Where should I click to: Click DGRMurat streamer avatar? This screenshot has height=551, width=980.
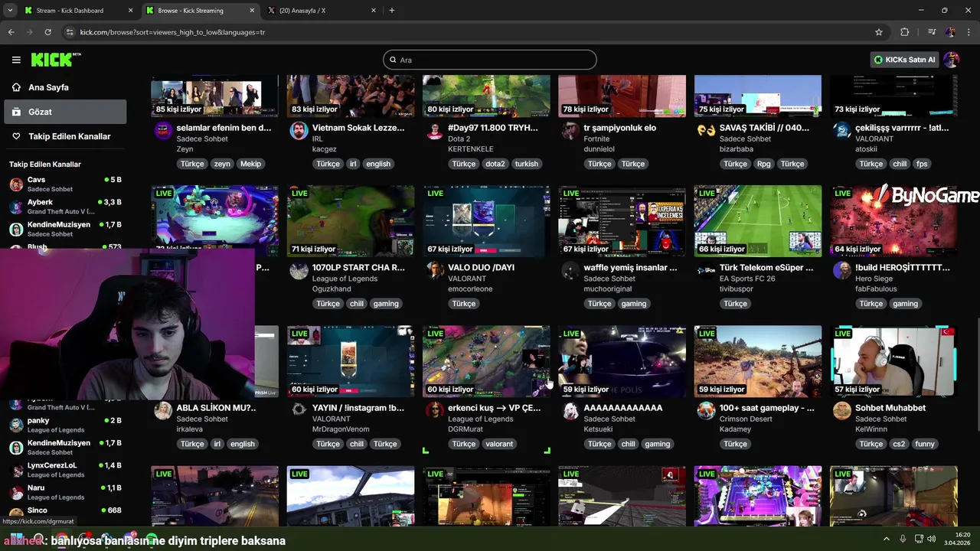coord(435,410)
